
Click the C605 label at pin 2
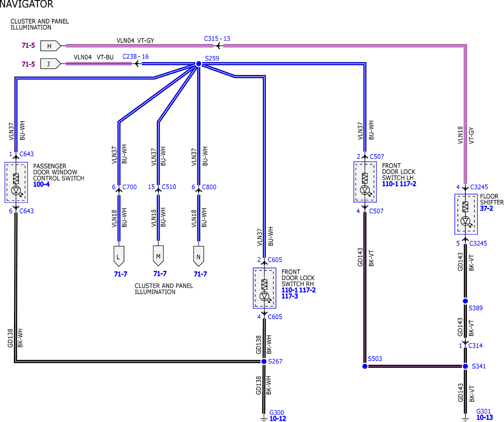click(x=275, y=260)
